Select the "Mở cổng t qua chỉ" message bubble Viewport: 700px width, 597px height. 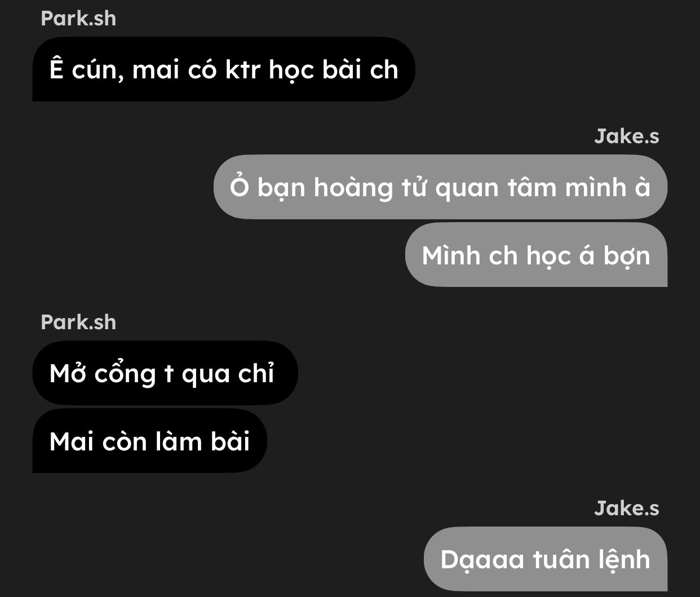coord(165,373)
